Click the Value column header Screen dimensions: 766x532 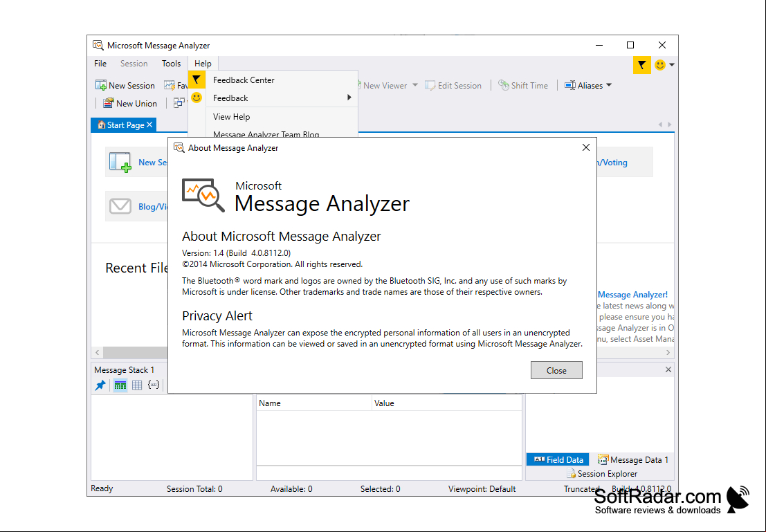pos(446,403)
